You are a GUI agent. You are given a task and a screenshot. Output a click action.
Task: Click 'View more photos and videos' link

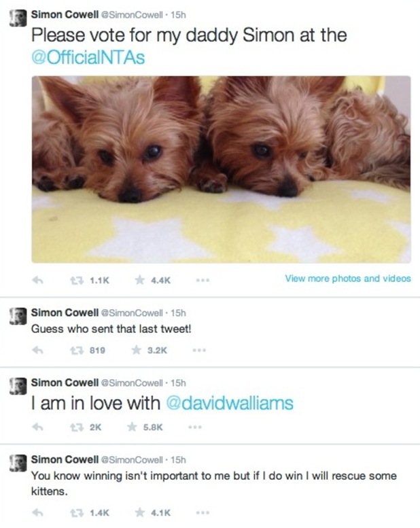click(348, 279)
